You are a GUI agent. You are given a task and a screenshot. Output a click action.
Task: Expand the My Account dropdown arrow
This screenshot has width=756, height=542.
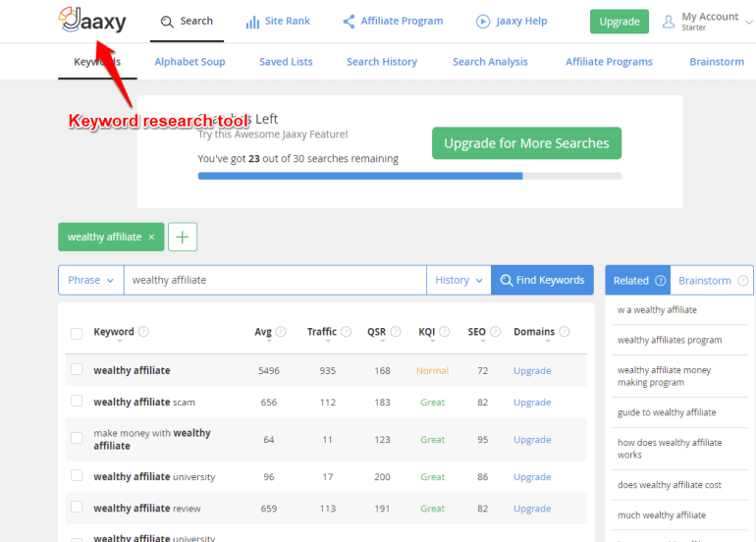pyautogui.click(x=749, y=23)
